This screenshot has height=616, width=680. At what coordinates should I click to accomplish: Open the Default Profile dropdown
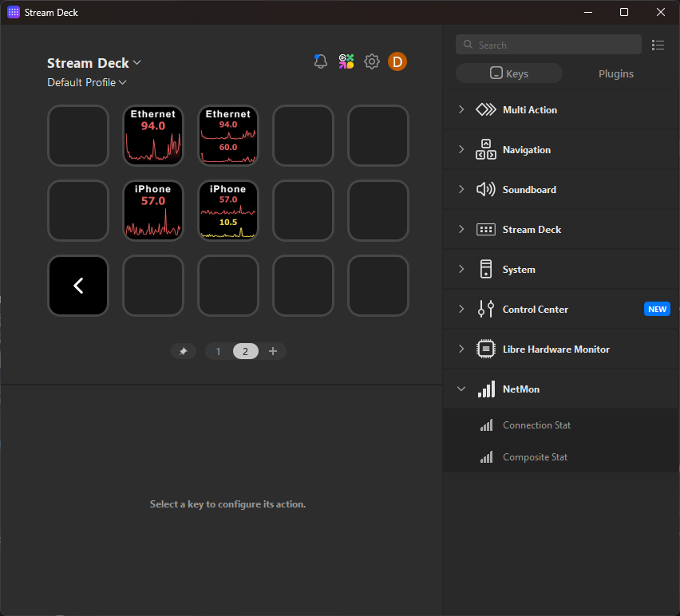coord(87,82)
